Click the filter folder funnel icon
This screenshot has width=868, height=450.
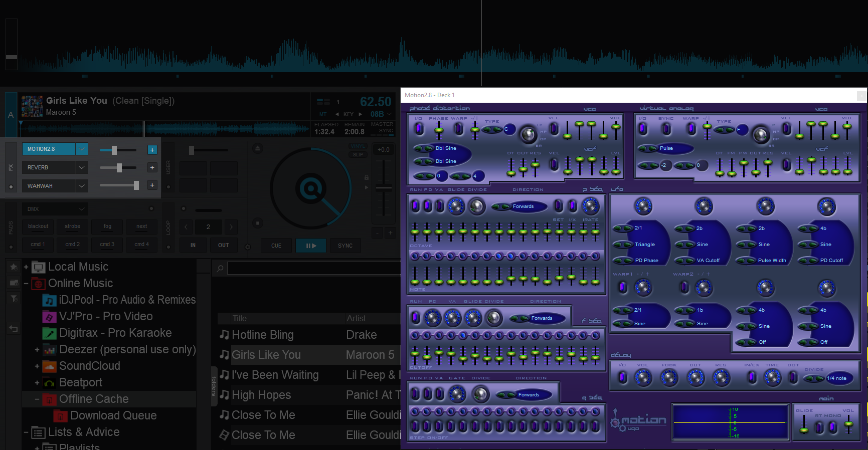click(x=14, y=299)
